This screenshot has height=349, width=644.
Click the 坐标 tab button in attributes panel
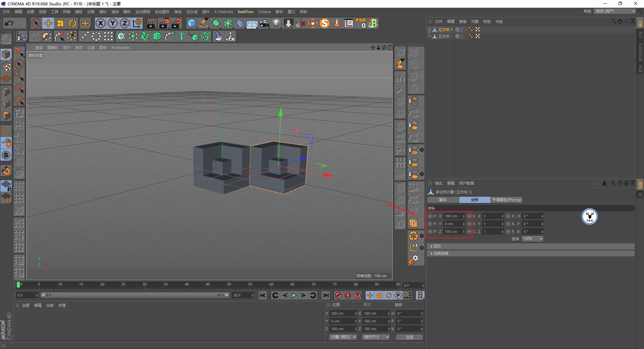[x=474, y=200]
